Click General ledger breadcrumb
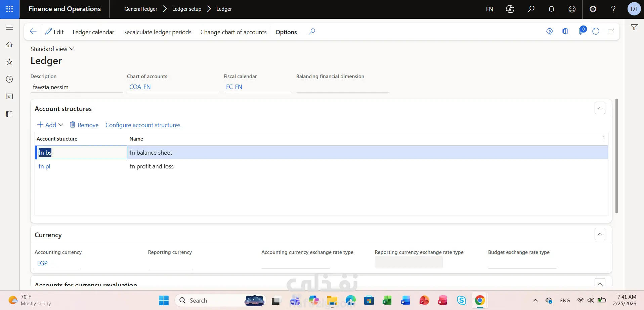 pos(141,9)
